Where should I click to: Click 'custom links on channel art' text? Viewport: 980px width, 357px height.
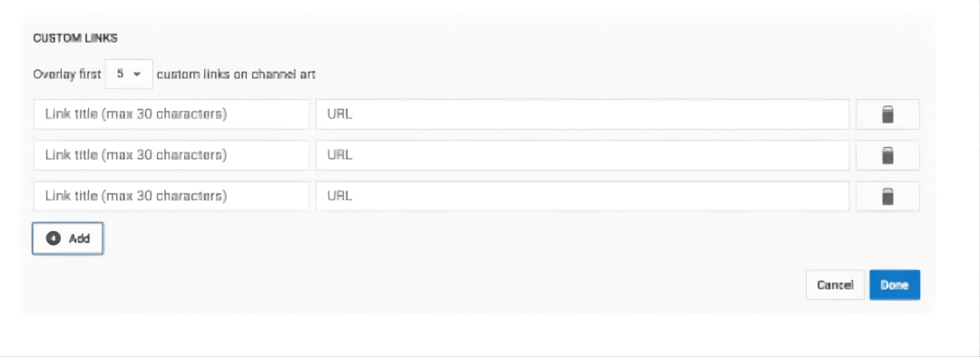tap(236, 74)
